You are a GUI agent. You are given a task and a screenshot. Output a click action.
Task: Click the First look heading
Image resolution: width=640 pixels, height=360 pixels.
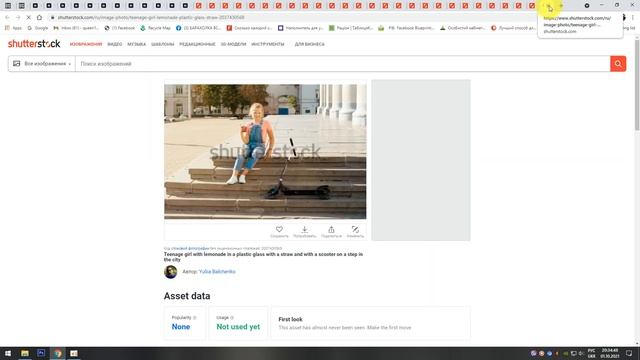pyautogui.click(x=290, y=320)
